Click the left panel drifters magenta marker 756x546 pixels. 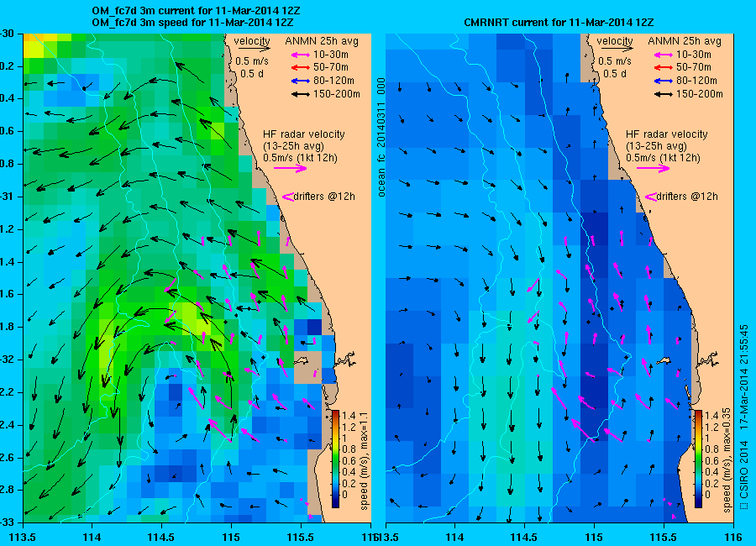288,197
